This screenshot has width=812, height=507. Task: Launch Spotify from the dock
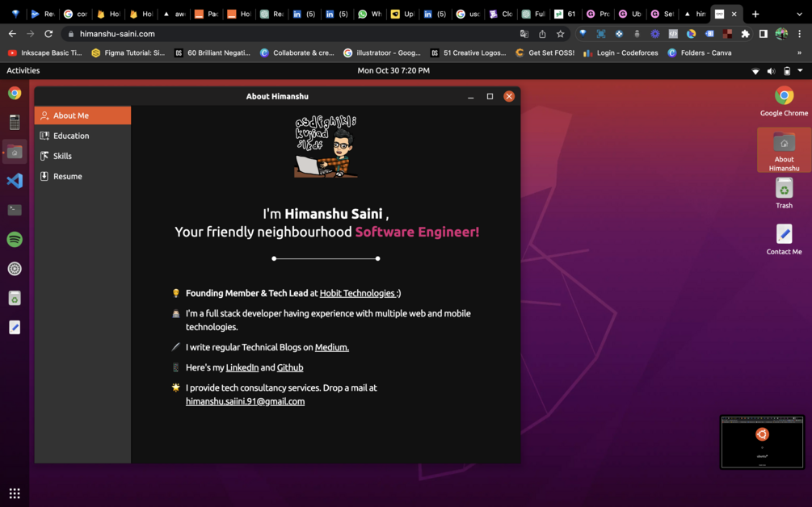click(x=15, y=240)
